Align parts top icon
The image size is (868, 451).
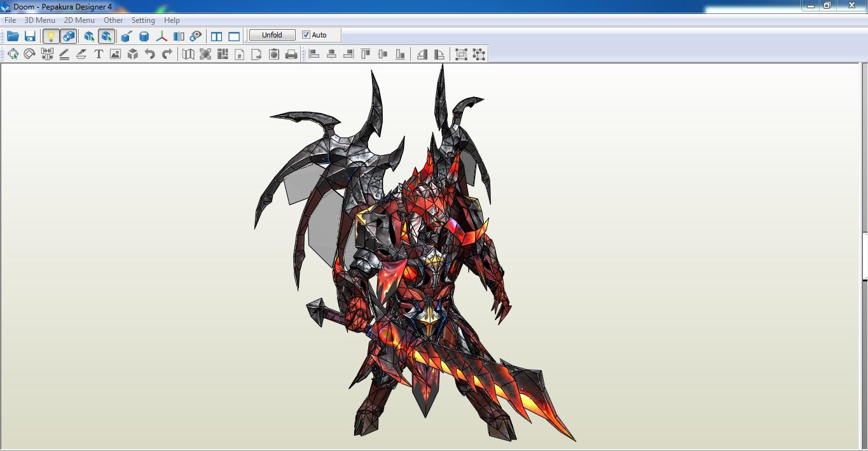click(366, 55)
